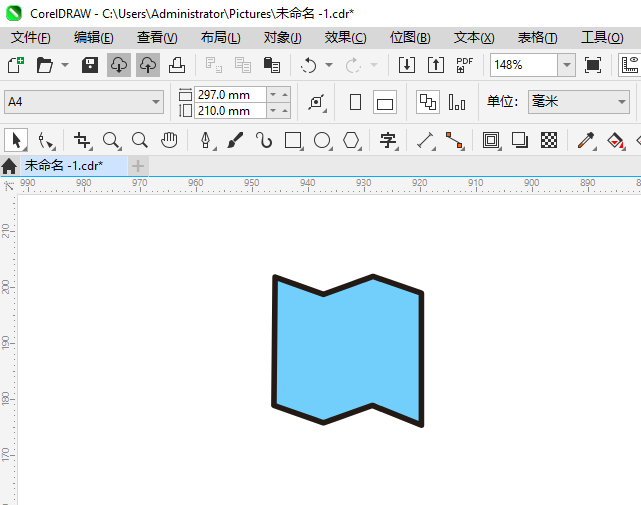
Task: Go to the Welcome home screen tab
Action: pyautogui.click(x=9, y=166)
